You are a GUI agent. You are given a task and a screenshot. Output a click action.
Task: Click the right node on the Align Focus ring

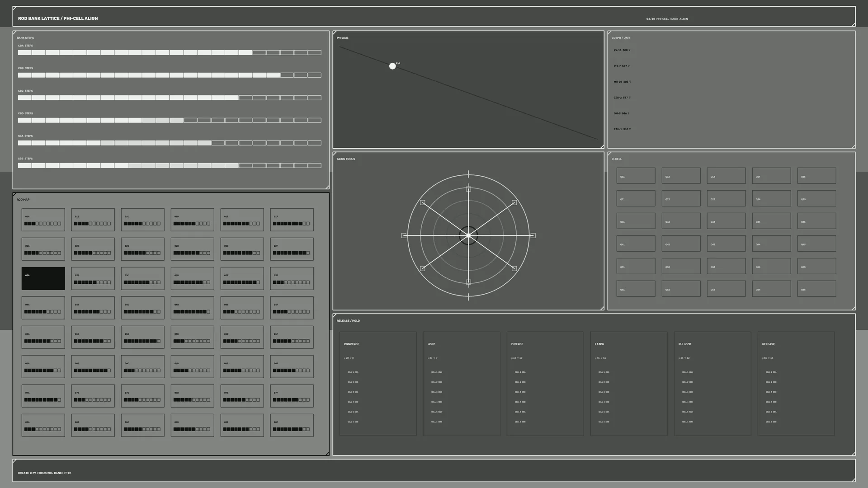pyautogui.click(x=533, y=235)
